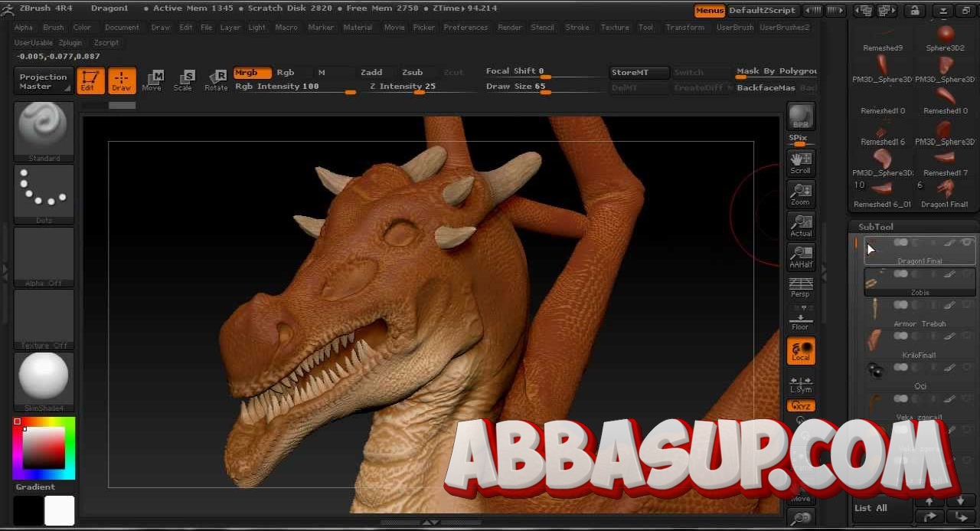Toggle the Menus visibility button
The height and width of the screenshot is (531, 980).
[x=709, y=11]
